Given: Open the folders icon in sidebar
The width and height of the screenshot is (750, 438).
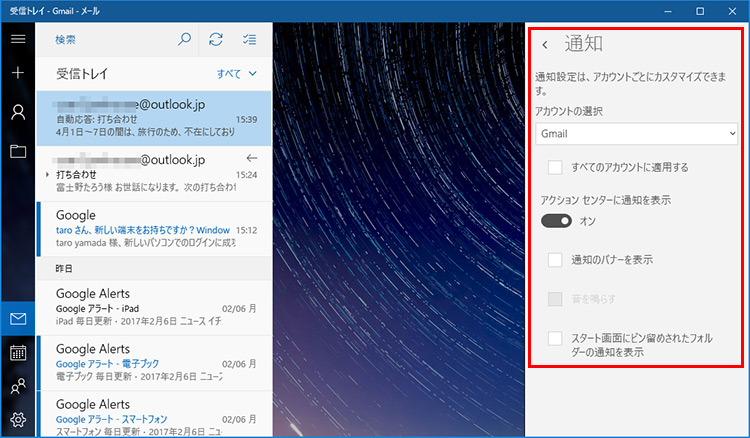Looking at the screenshot, I should click(18, 152).
